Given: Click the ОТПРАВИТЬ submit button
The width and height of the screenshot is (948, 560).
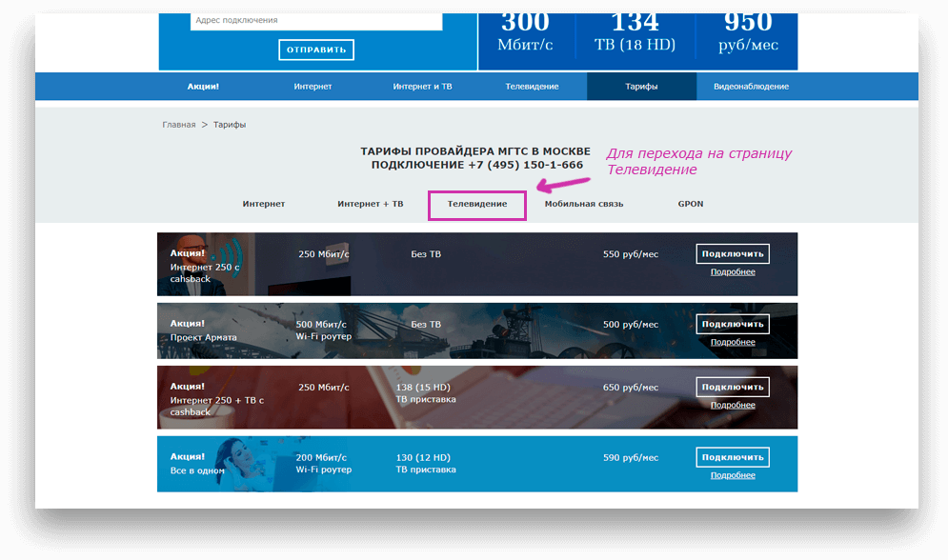Looking at the screenshot, I should [316, 50].
